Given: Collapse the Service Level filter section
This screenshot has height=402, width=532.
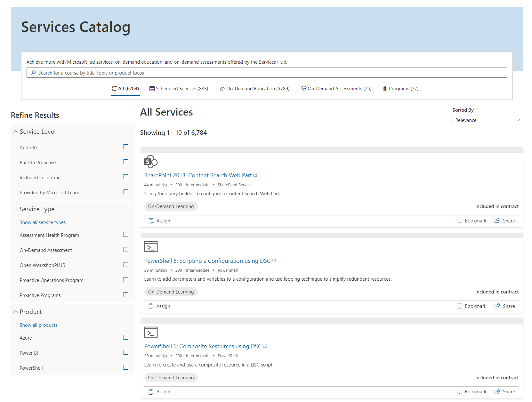Looking at the screenshot, I should (x=15, y=132).
